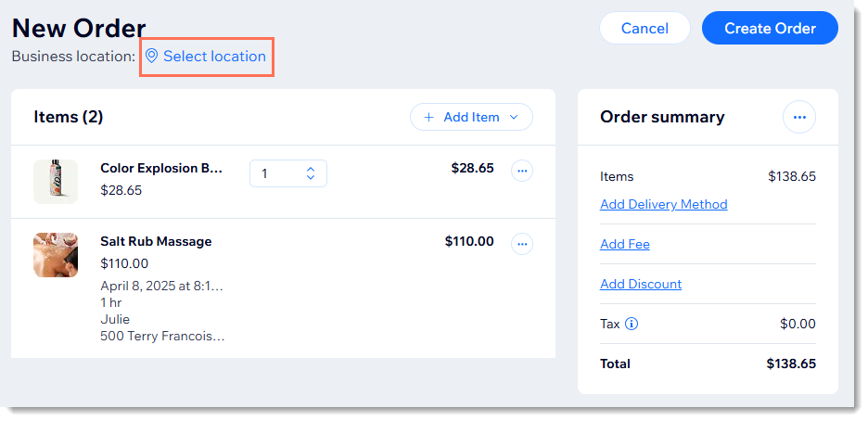
Task: Open the Add Delivery Method link
Action: (663, 205)
